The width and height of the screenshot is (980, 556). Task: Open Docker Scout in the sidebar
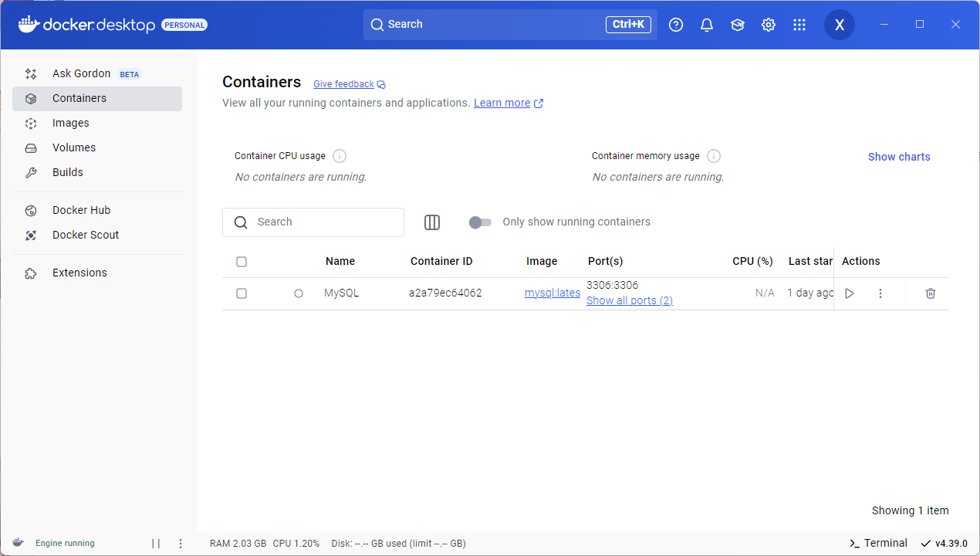(85, 235)
